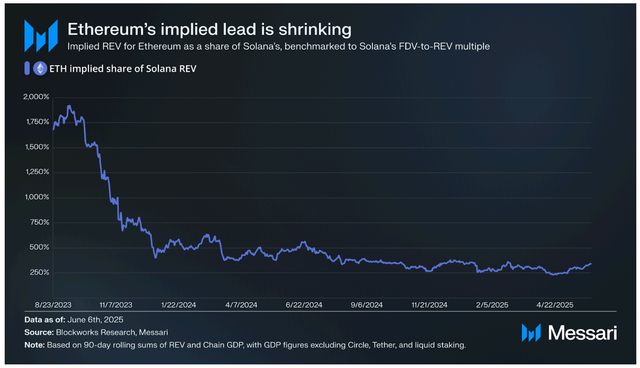The image size is (640, 368).
Task: Click the "ETH implied share of Solana REV" legend label
Action: [123, 69]
